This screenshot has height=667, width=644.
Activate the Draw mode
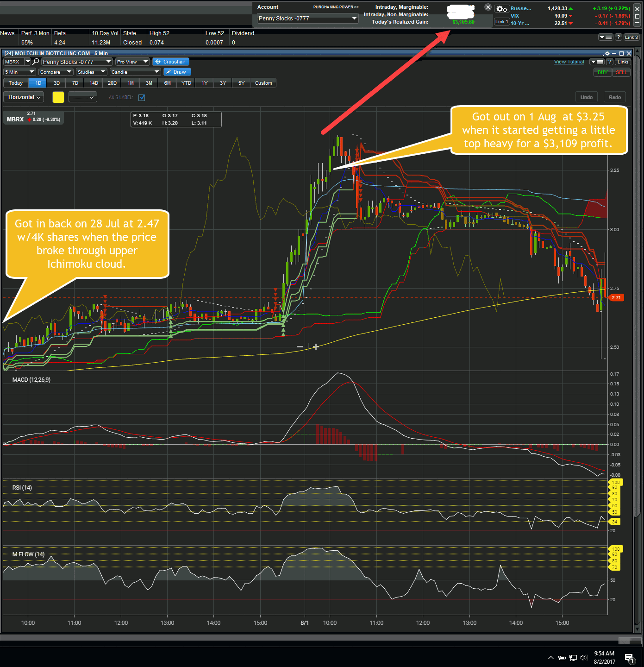pos(177,72)
